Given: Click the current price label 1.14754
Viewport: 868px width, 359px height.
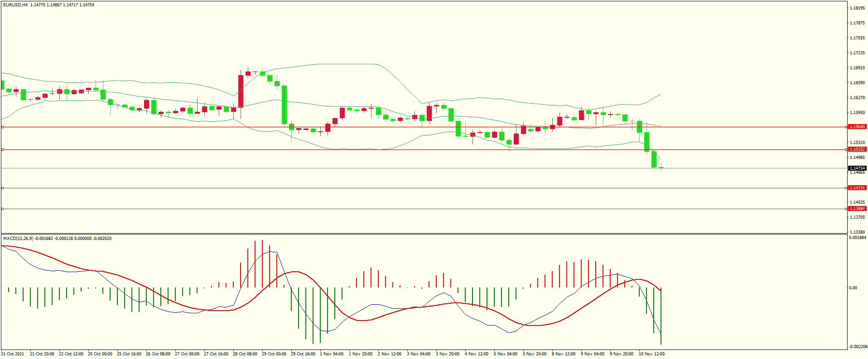Looking at the screenshot, I should [857, 168].
